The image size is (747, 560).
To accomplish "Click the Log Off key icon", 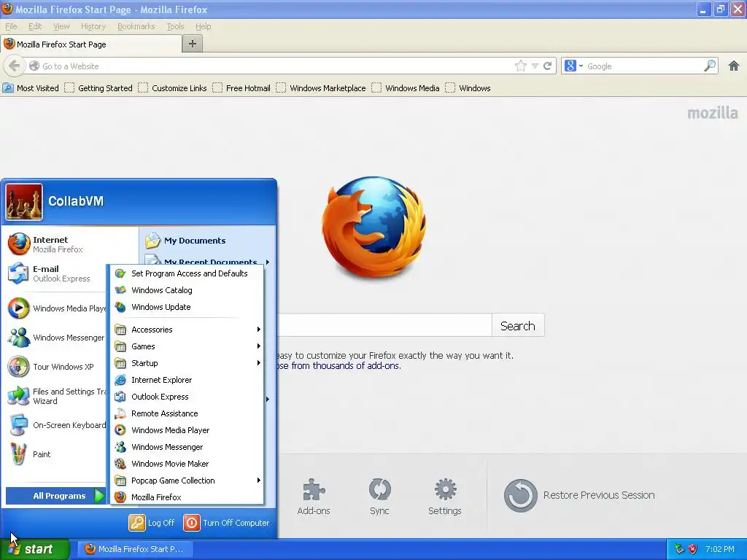I will 136,522.
